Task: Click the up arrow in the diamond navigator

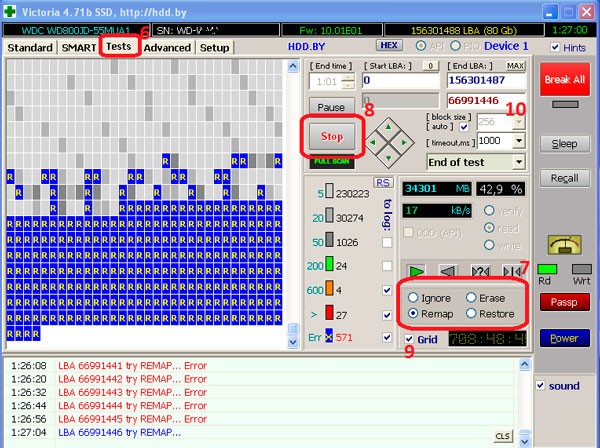Action: point(389,127)
